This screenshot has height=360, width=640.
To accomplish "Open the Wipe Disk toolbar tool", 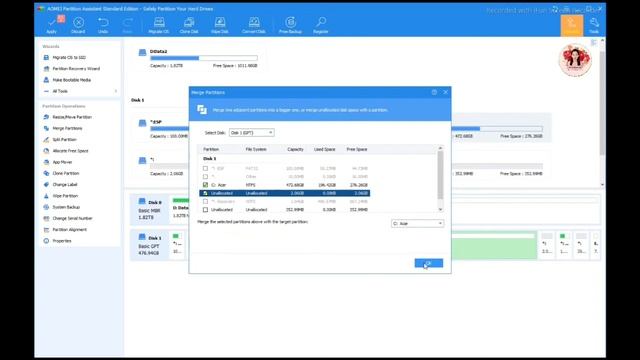I will (220, 25).
